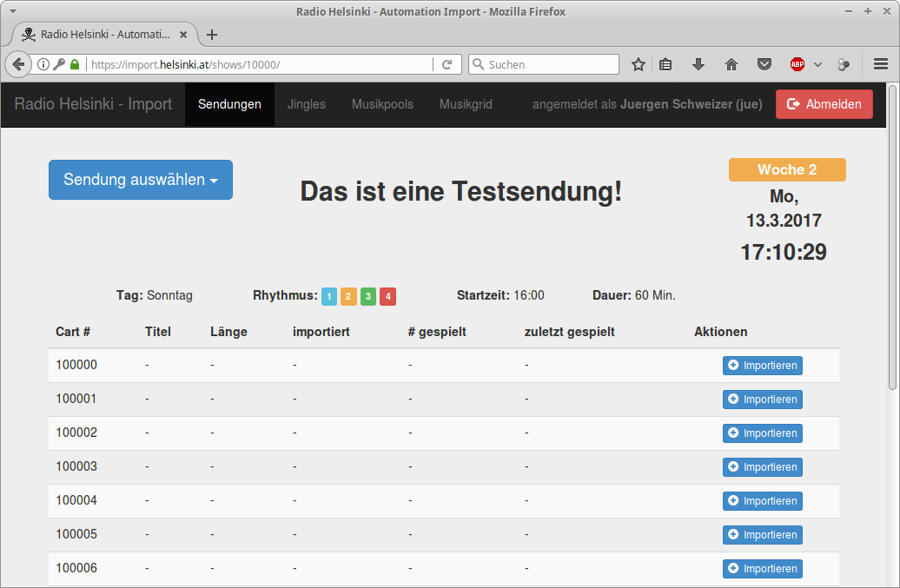This screenshot has width=900, height=588.
Task: Expand the 'Sendung auswählen' dropdown
Action: coord(141,180)
